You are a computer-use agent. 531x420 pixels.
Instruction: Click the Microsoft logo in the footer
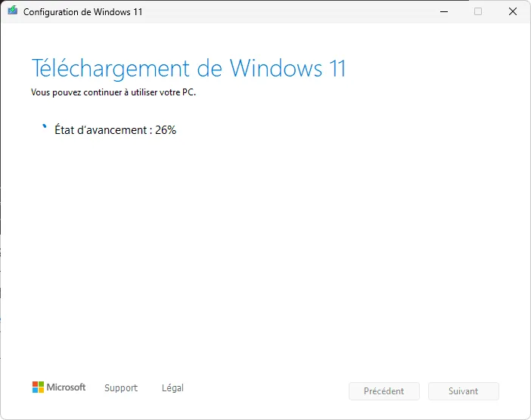[x=59, y=387]
